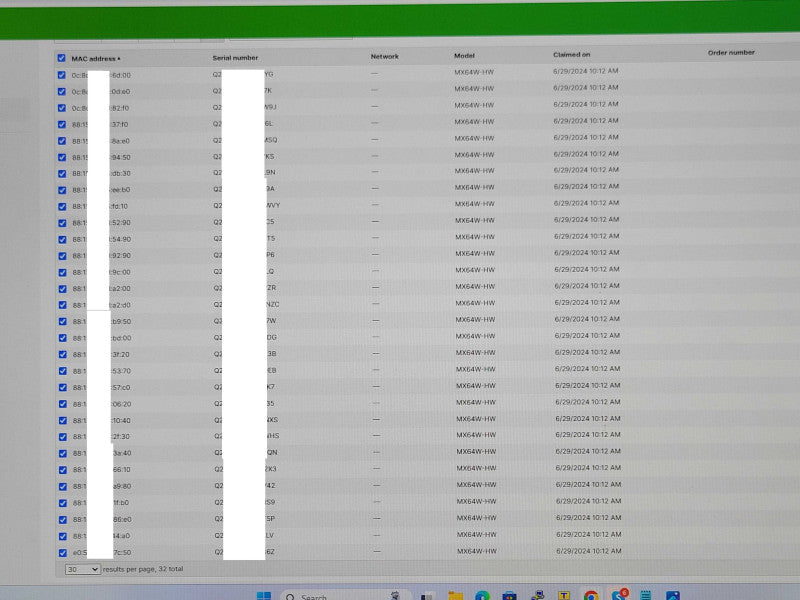Uncheck the row with MAC ending 54:90
This screenshot has width=800, height=600.
pyautogui.click(x=62, y=239)
